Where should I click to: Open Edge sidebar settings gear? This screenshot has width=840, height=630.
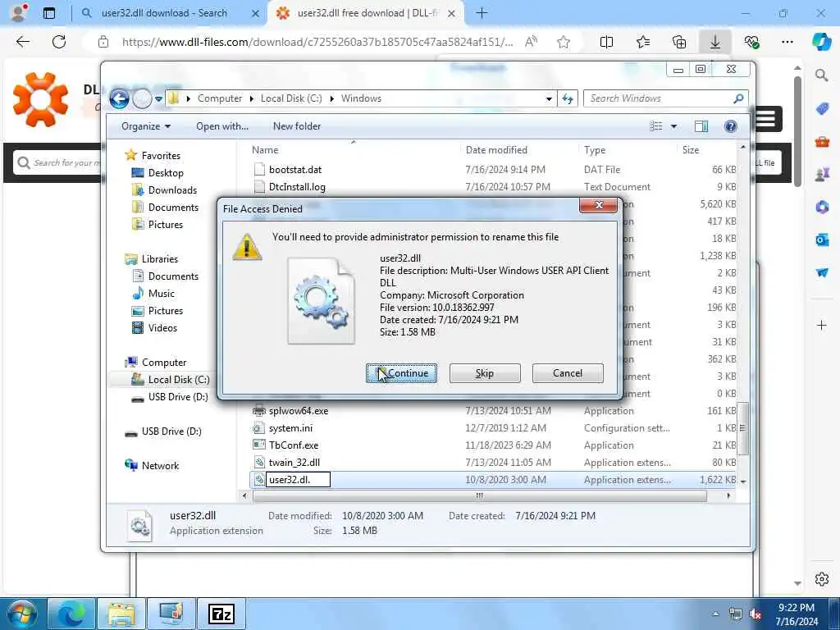point(822,579)
